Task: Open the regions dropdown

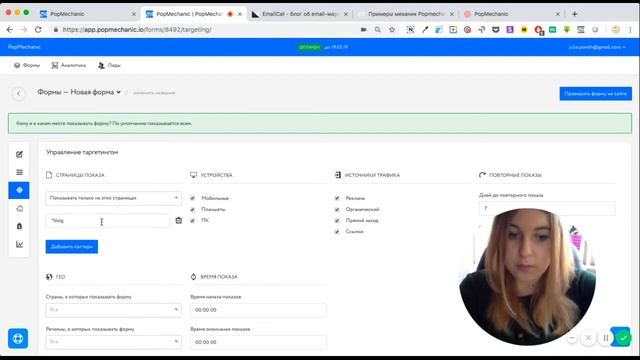Action: [x=113, y=342]
